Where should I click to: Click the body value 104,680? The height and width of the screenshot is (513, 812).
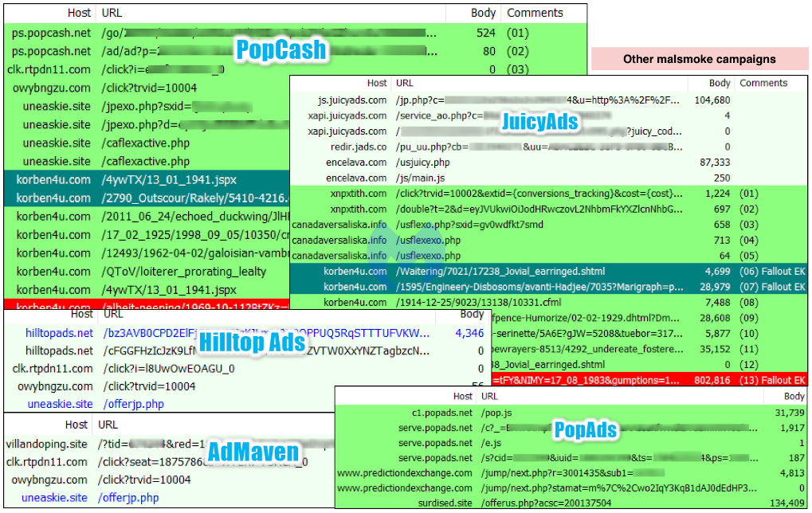pyautogui.click(x=712, y=100)
